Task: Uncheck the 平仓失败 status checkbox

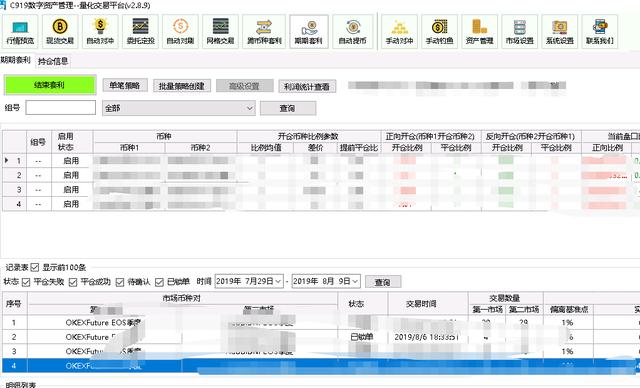Action: 26,282
